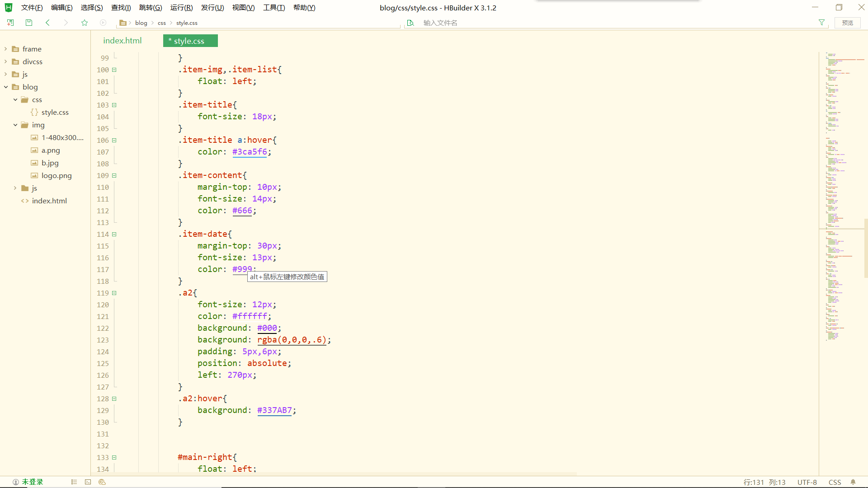The image size is (868, 488).
Task: Expand the js folder inside blog
Action: tap(15, 188)
